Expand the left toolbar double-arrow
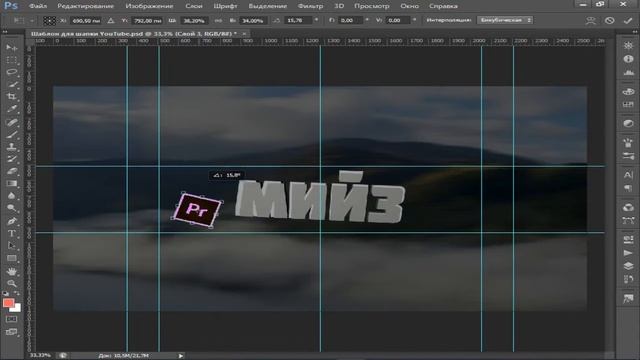 [x=5, y=31]
